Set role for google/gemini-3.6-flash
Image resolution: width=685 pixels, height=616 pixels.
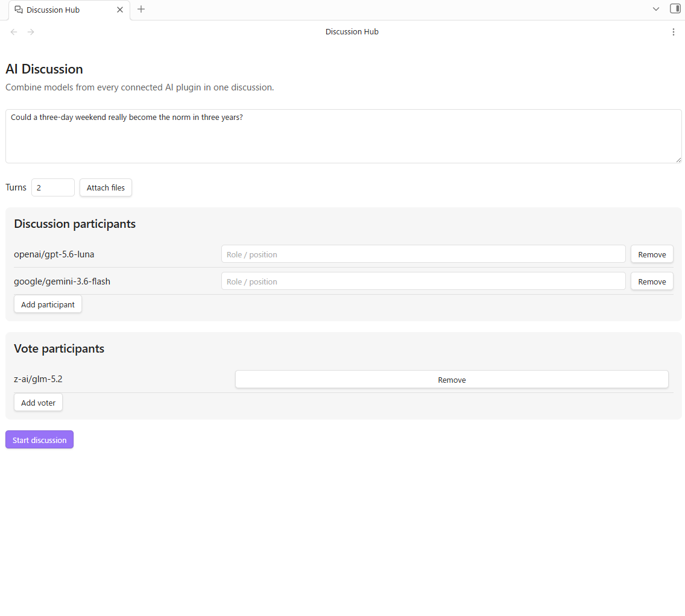click(x=423, y=281)
